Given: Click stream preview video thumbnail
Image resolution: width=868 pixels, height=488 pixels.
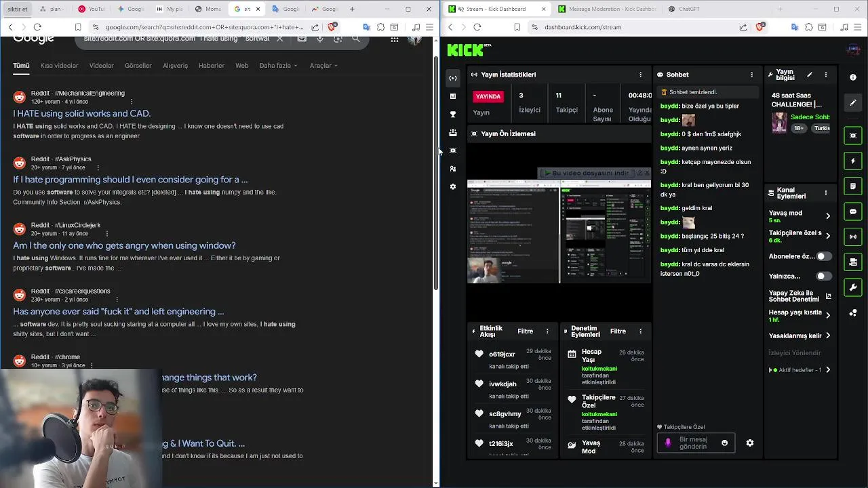Looking at the screenshot, I should [559, 231].
